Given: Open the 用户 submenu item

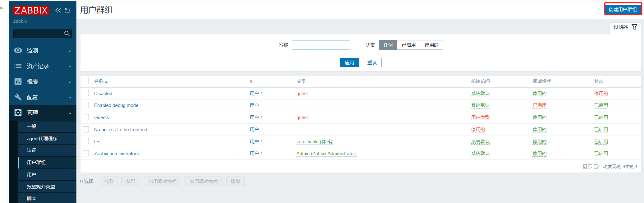Looking at the screenshot, I should click(x=47, y=175).
